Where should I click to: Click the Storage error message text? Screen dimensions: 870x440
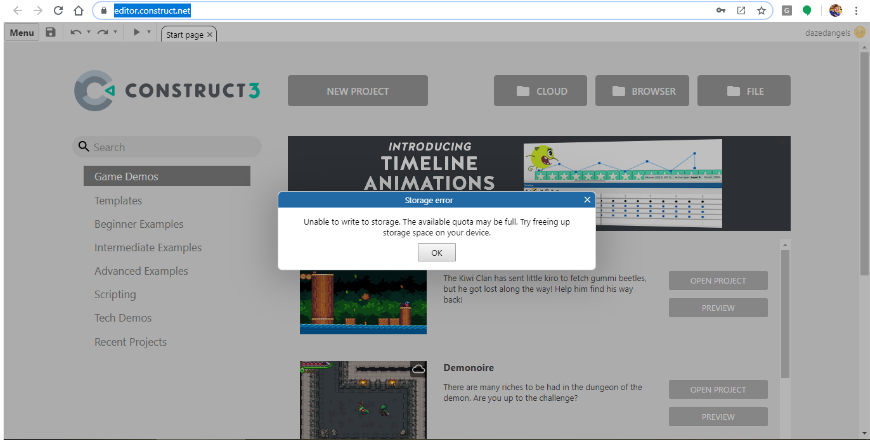[x=437, y=227]
